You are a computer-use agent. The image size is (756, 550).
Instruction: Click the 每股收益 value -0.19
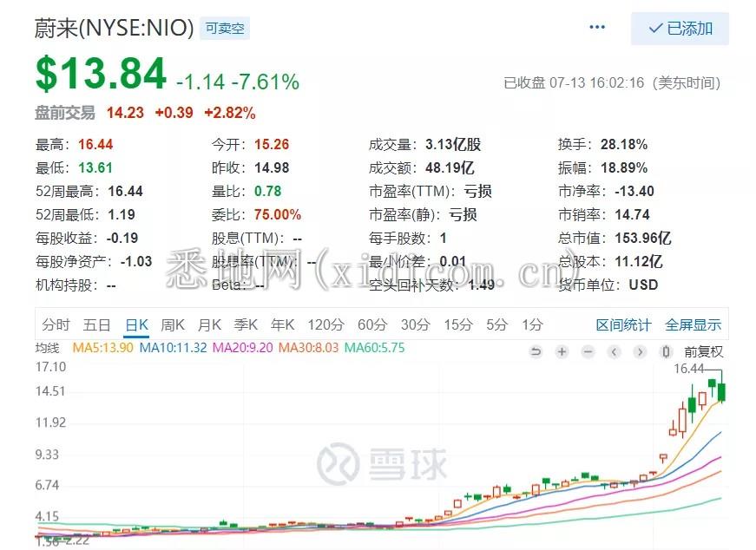122,238
